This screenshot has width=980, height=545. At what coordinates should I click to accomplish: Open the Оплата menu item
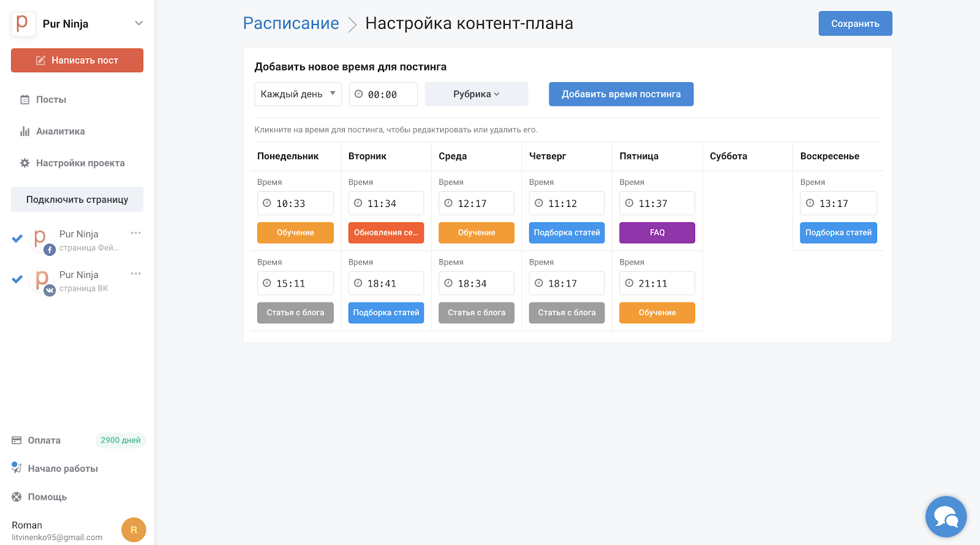pos(44,441)
